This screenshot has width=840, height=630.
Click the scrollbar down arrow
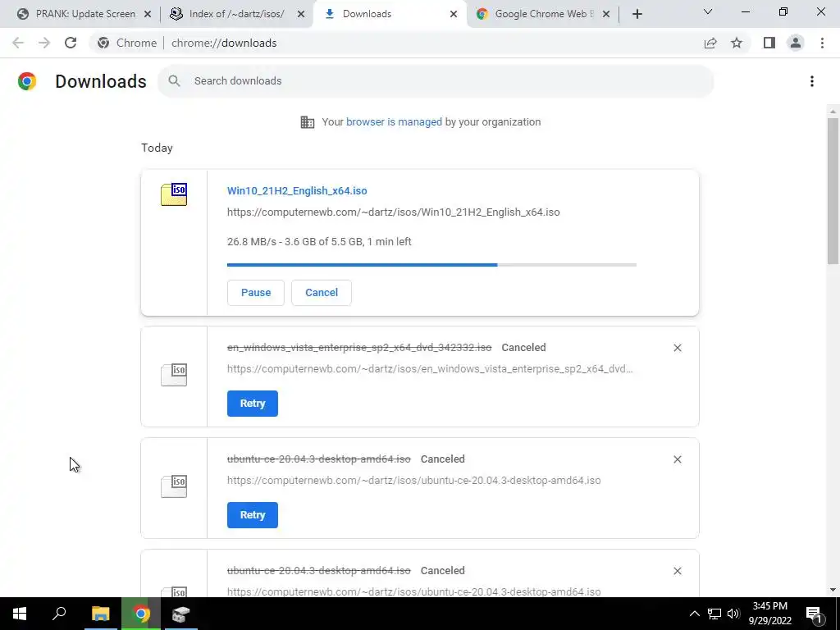click(x=833, y=591)
